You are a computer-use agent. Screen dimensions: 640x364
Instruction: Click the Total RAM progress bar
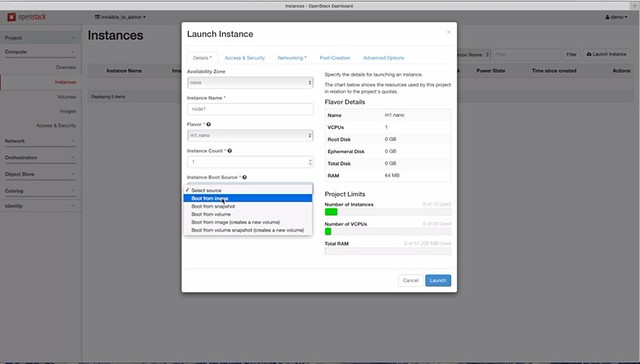coord(388,251)
